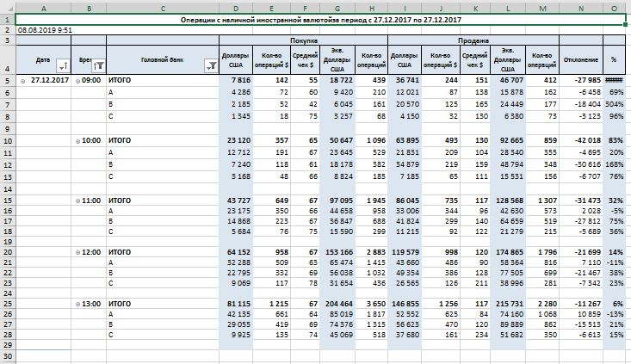This screenshot has width=631, height=364.
Task: Select the report title cell in row 1
Action: point(321,20)
